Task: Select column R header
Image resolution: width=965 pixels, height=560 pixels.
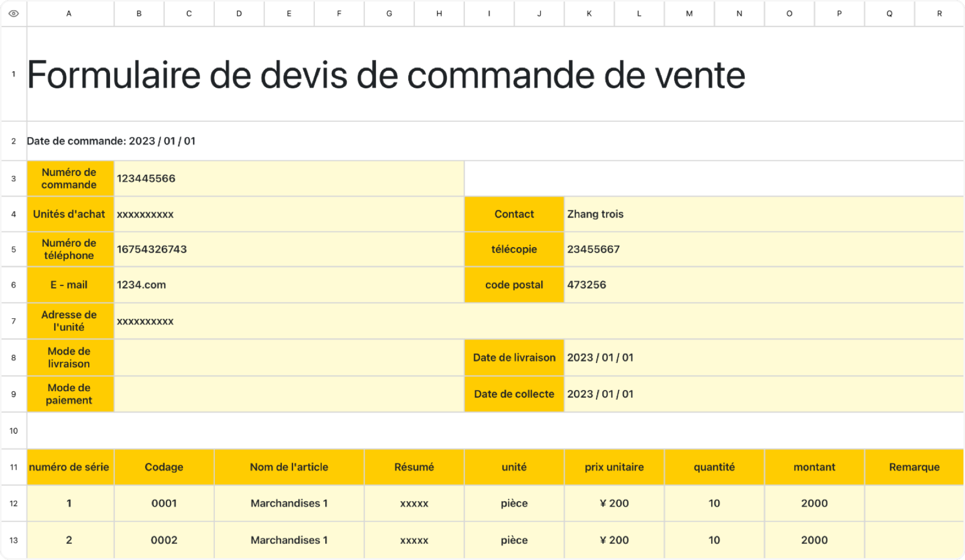Action: pyautogui.click(x=939, y=14)
